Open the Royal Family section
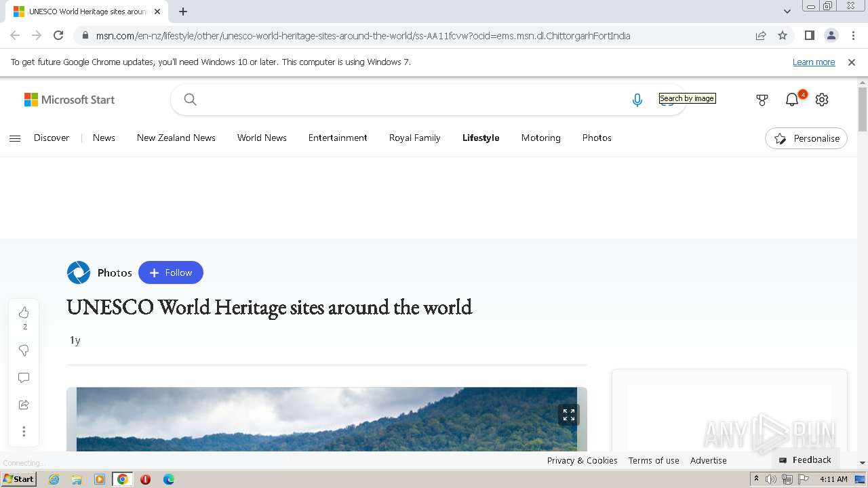The width and height of the screenshot is (868, 488). point(415,138)
